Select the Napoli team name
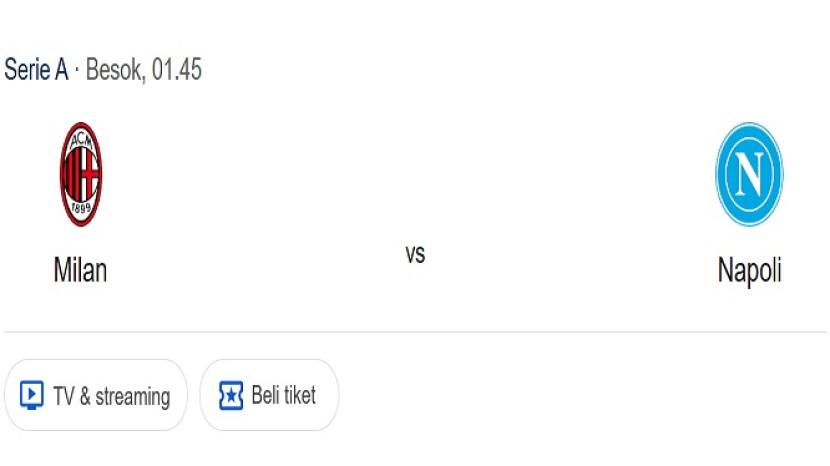The image size is (830, 466). tap(749, 270)
